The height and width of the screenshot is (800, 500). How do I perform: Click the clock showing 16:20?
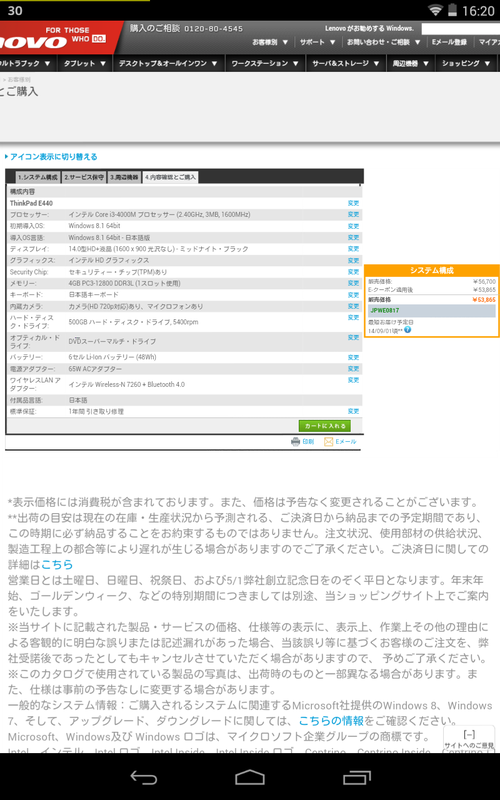[478, 11]
